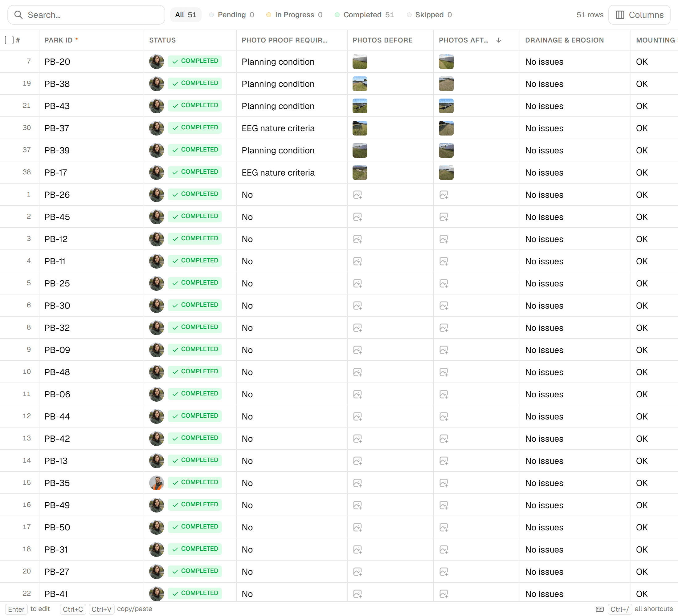Toggle the select-all rows checkbox
The image size is (678, 616).
[9, 40]
